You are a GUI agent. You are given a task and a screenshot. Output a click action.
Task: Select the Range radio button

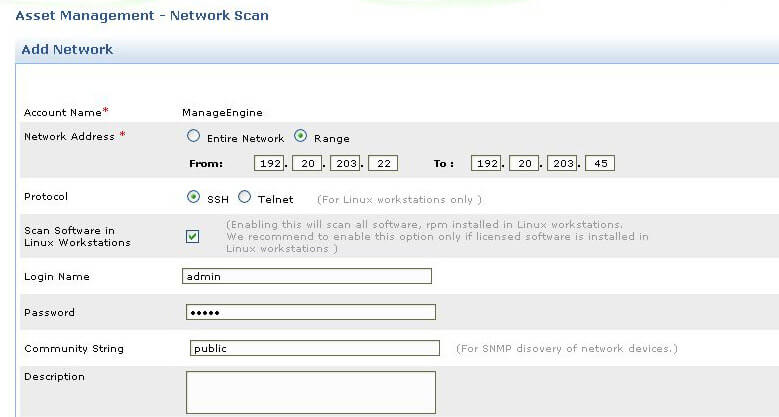tap(300, 137)
